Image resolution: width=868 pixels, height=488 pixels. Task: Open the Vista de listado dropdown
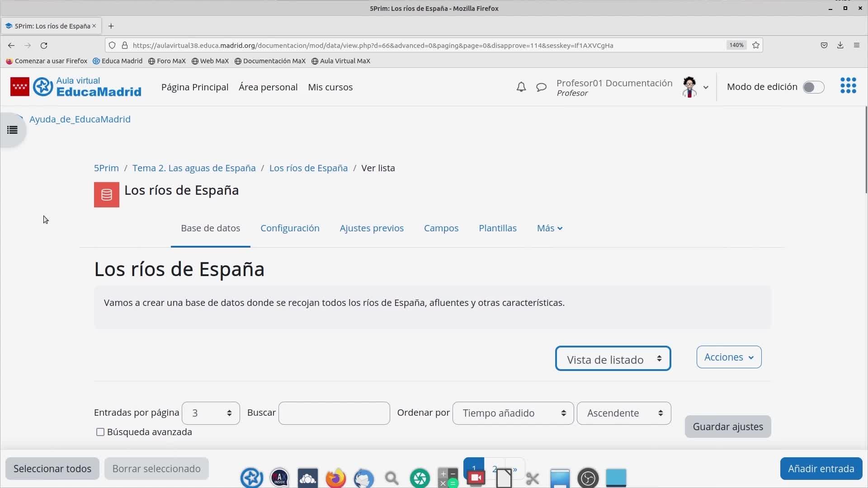tap(613, 359)
